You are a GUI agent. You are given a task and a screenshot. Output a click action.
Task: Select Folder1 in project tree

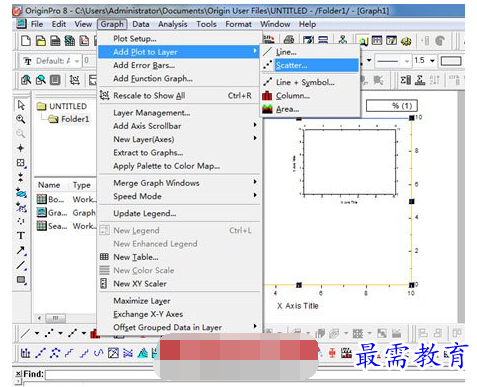75,119
